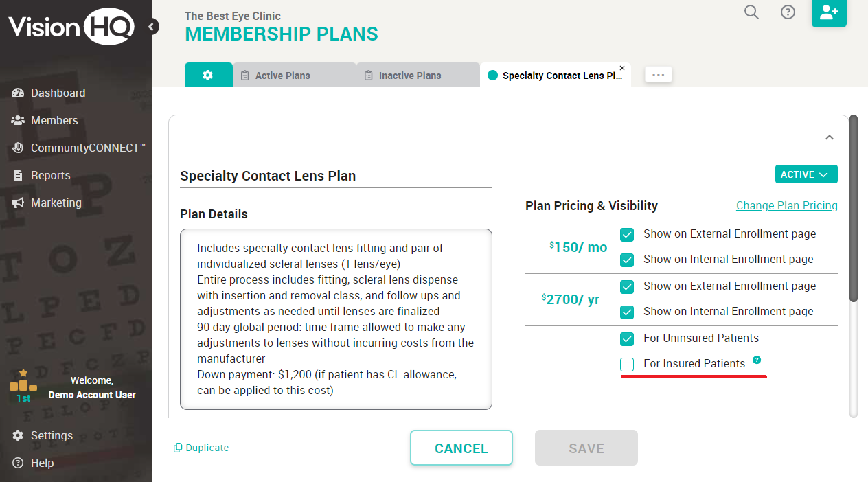Untick monthly Show on External Enrollment page
The height and width of the screenshot is (482, 868).
tap(627, 235)
